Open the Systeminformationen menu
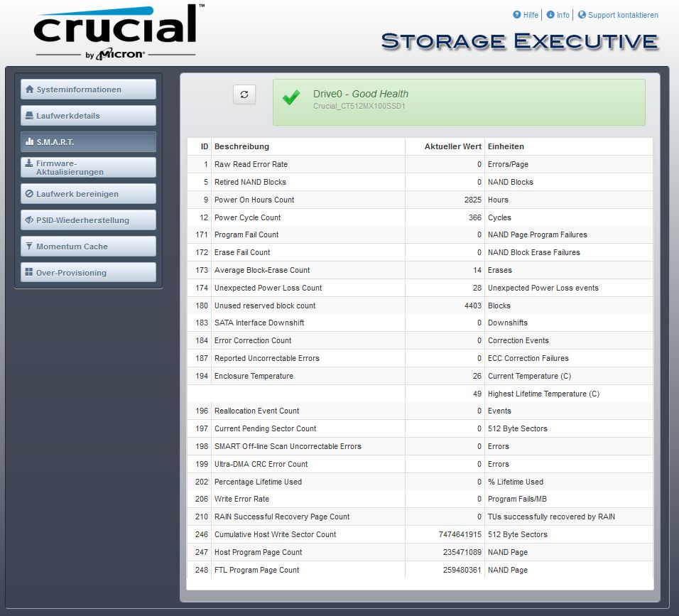679x616 pixels. [x=88, y=90]
